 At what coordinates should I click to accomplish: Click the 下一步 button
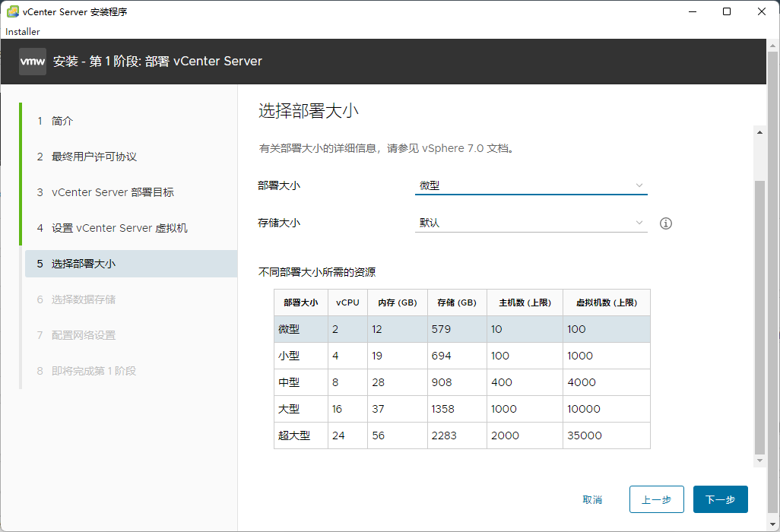pyautogui.click(x=720, y=499)
